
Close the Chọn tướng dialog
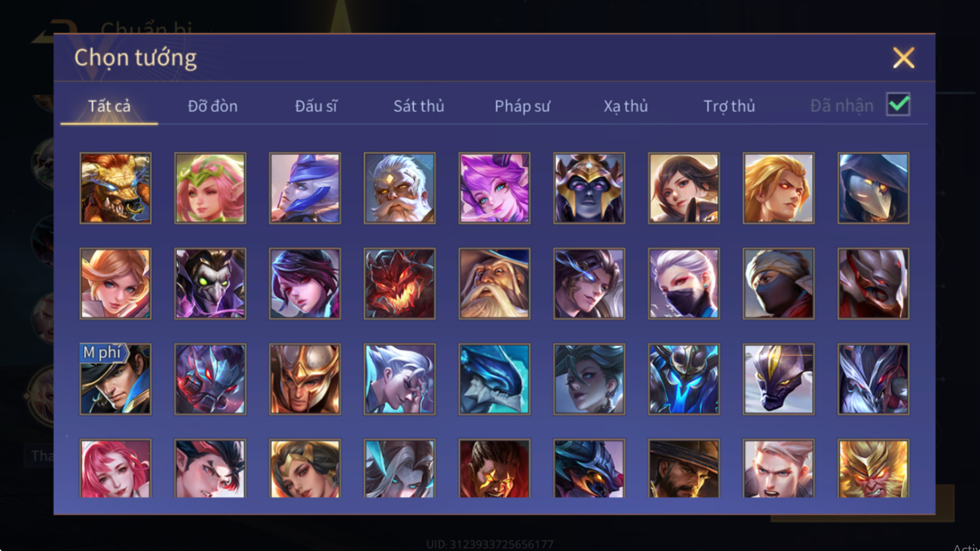903,58
